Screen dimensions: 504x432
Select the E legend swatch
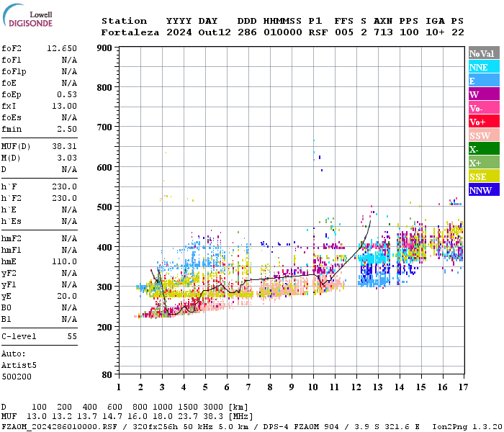pyautogui.click(x=484, y=81)
